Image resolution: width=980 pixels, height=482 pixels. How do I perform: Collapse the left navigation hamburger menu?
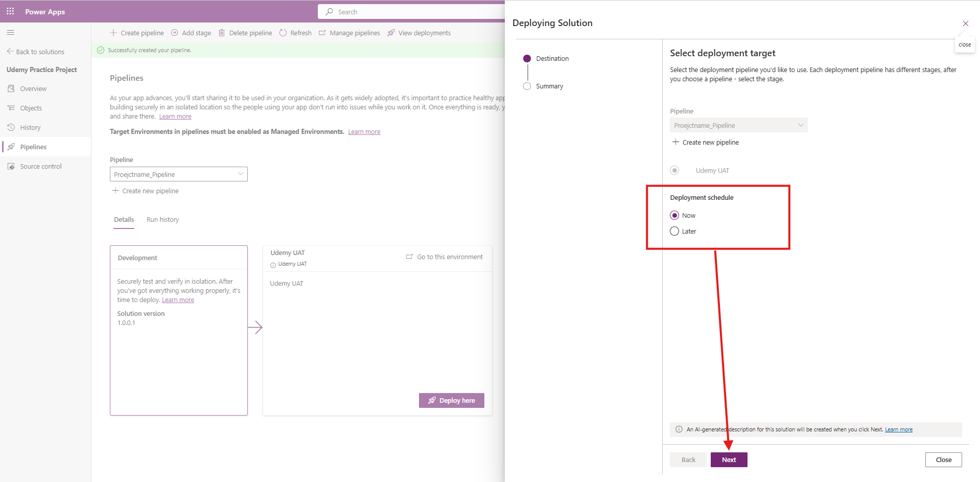coord(10,33)
